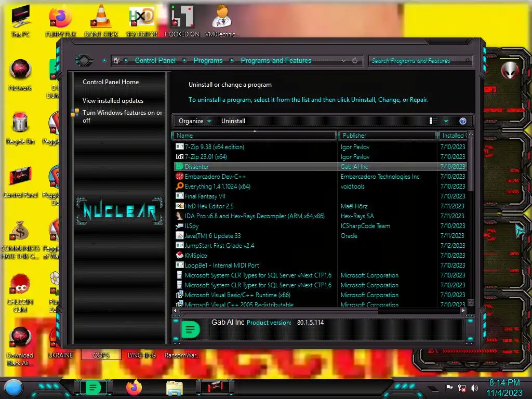Click the Alienware head gadget icon

coord(510,70)
